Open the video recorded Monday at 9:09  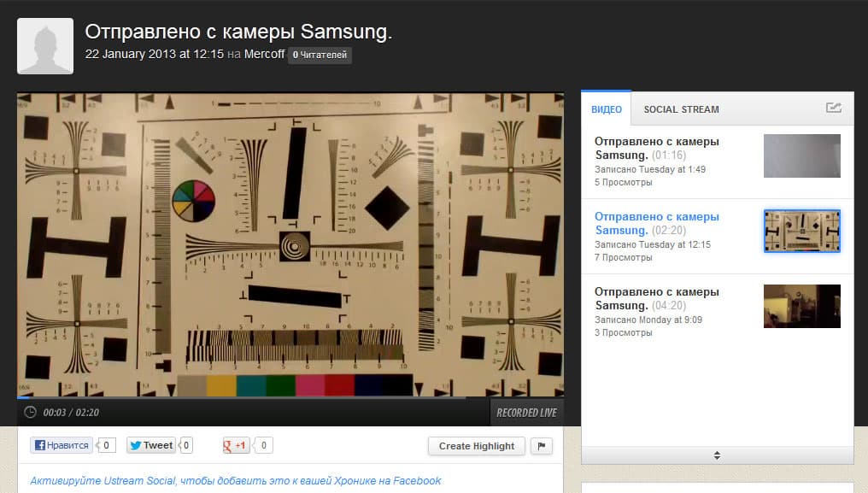pyautogui.click(x=657, y=298)
